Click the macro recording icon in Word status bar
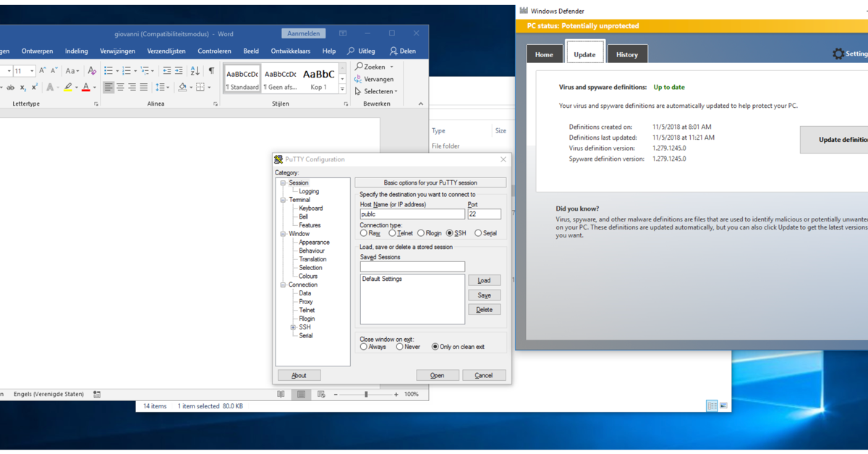 (97, 395)
